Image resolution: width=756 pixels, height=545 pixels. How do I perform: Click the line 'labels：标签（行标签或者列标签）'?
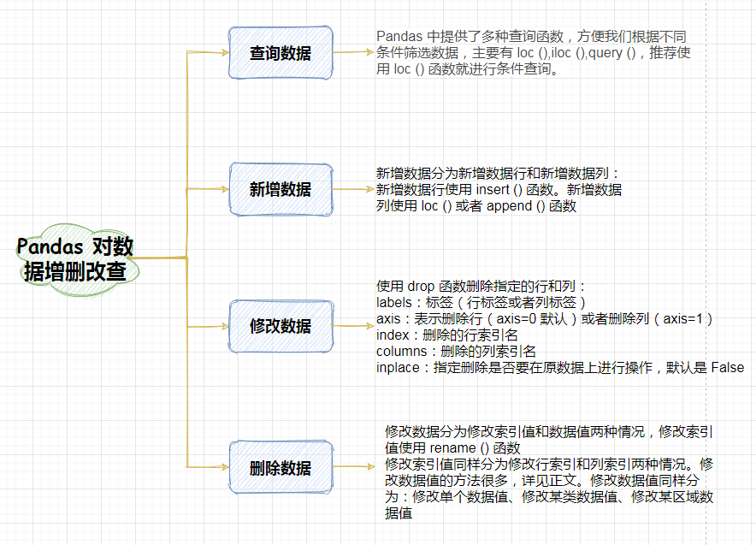pos(481,302)
